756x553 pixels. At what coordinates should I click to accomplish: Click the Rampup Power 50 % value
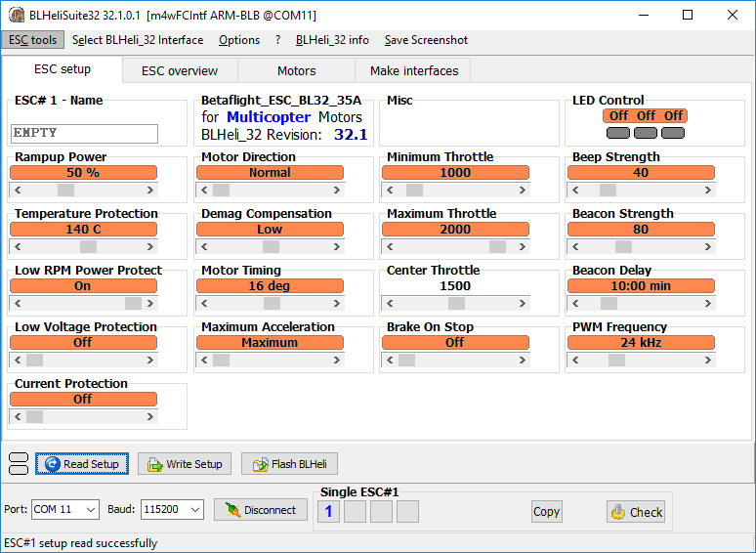coord(83,173)
